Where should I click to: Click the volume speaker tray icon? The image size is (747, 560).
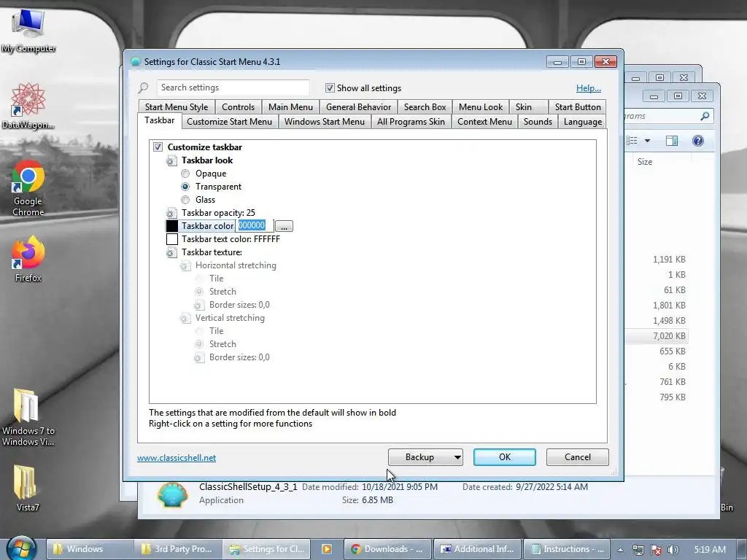click(x=673, y=550)
